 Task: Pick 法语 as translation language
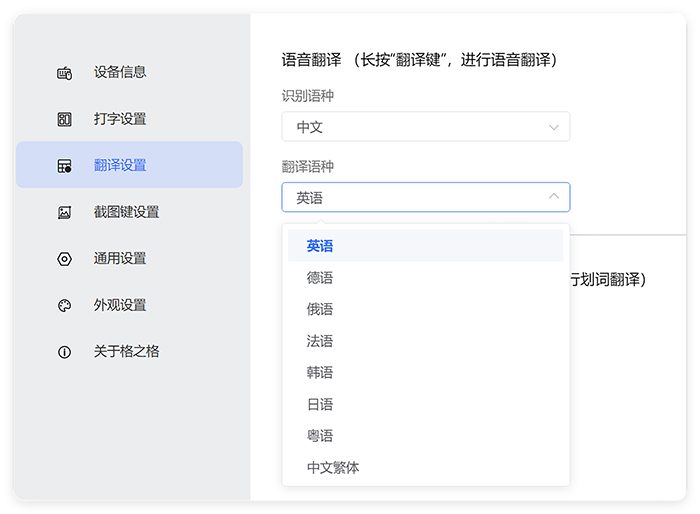pyautogui.click(x=320, y=341)
